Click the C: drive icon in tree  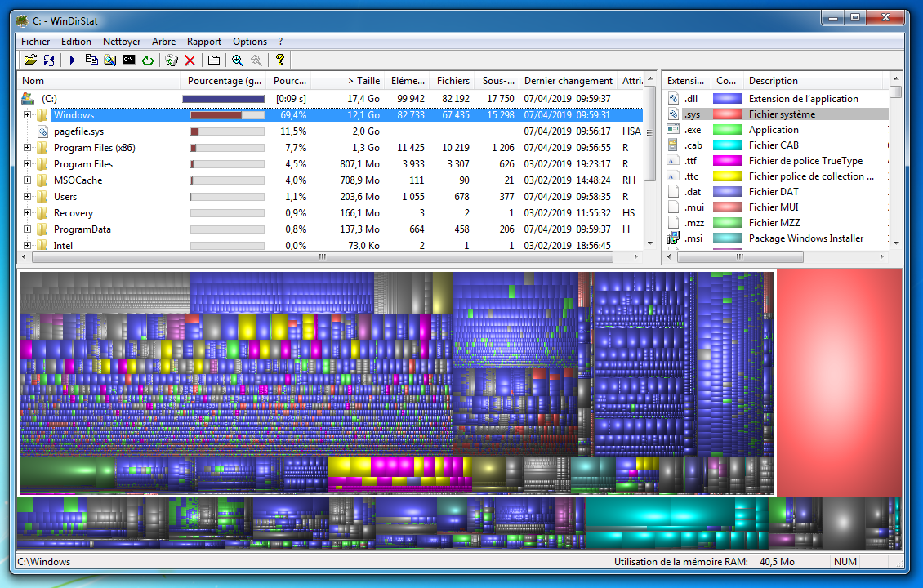28,98
